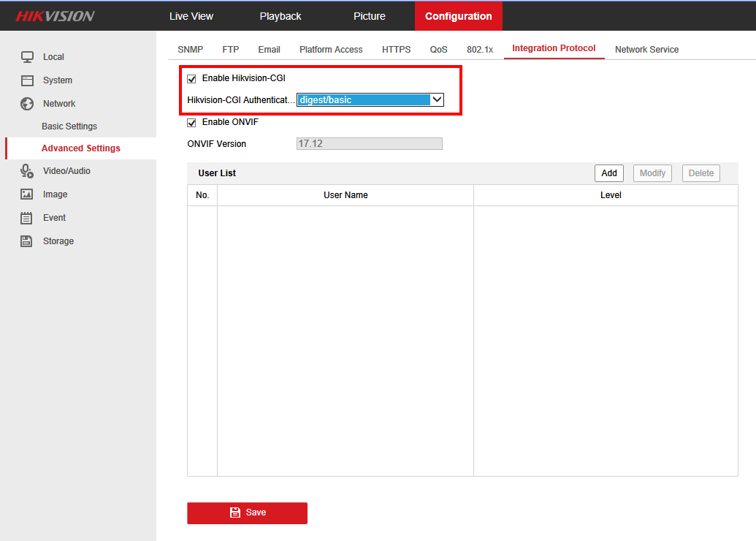The height and width of the screenshot is (541, 756).
Task: Click the Add button above User List
Action: coord(609,173)
